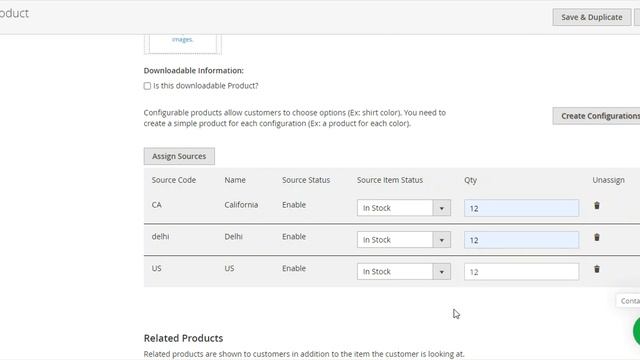Click Assign Sources button

click(x=179, y=156)
